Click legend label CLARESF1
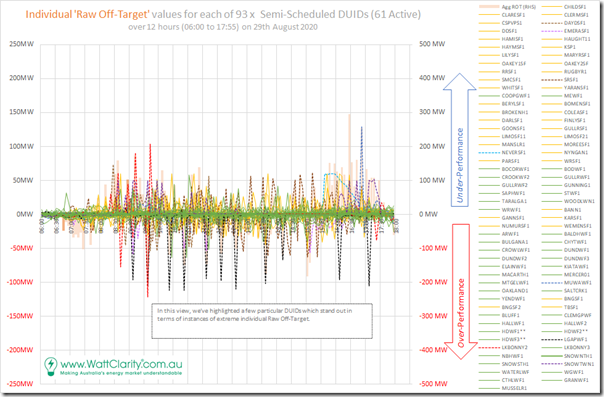604x397 pixels. coord(513,15)
